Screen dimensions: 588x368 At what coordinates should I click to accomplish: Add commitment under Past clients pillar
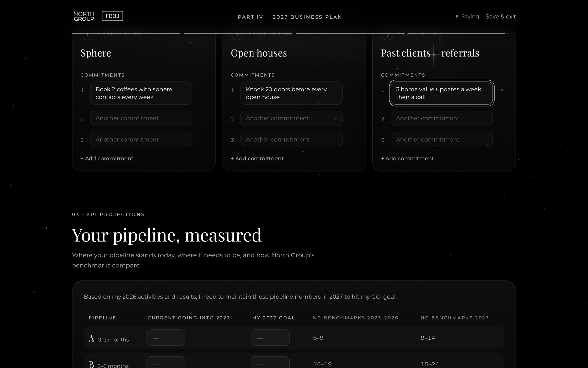pos(407,158)
